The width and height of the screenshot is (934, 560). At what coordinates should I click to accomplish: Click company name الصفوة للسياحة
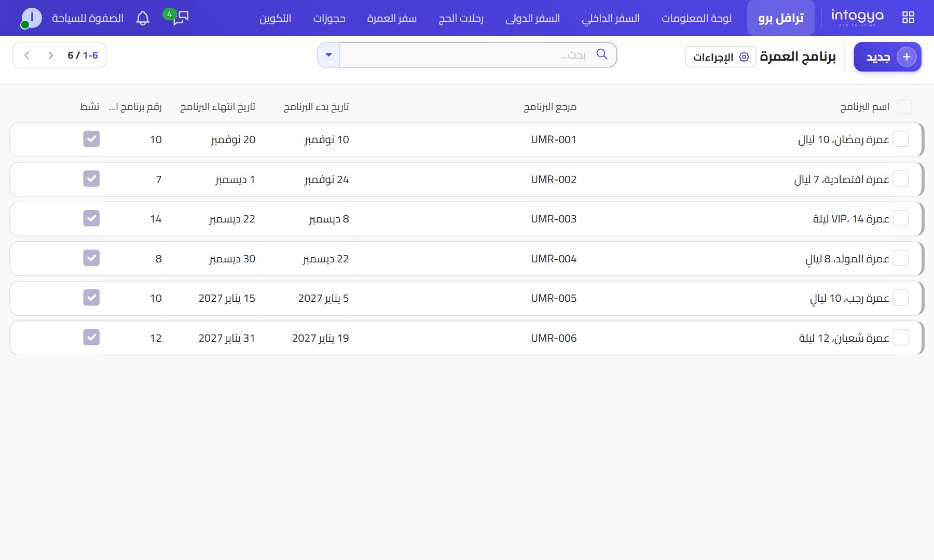(x=88, y=18)
